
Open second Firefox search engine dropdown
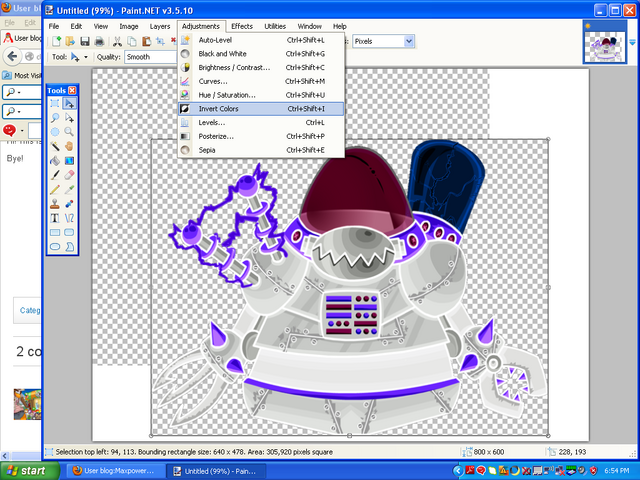pos(14,111)
